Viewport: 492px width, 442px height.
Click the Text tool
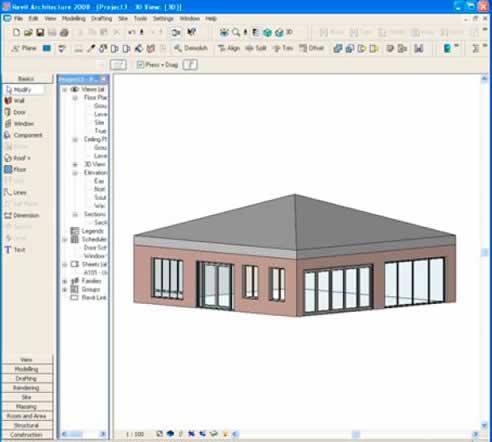(x=15, y=250)
